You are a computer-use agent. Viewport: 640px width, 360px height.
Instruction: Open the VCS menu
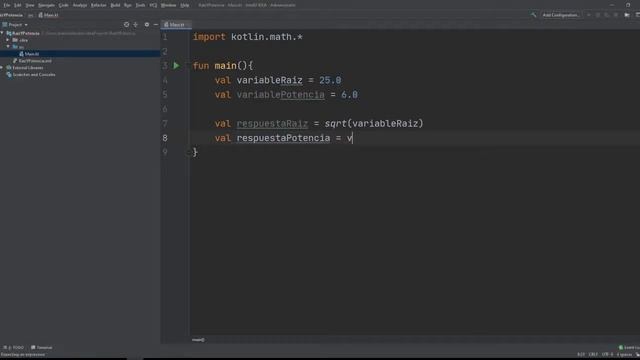[x=153, y=5]
